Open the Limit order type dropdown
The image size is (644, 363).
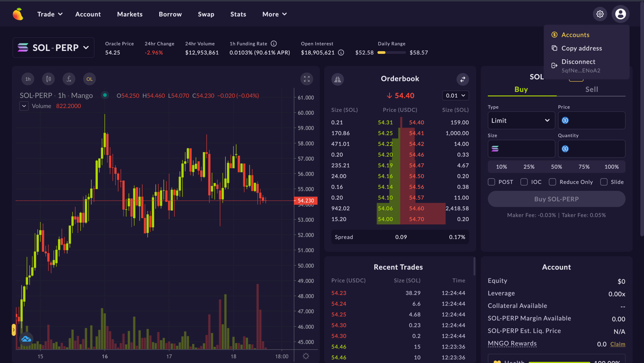(521, 120)
